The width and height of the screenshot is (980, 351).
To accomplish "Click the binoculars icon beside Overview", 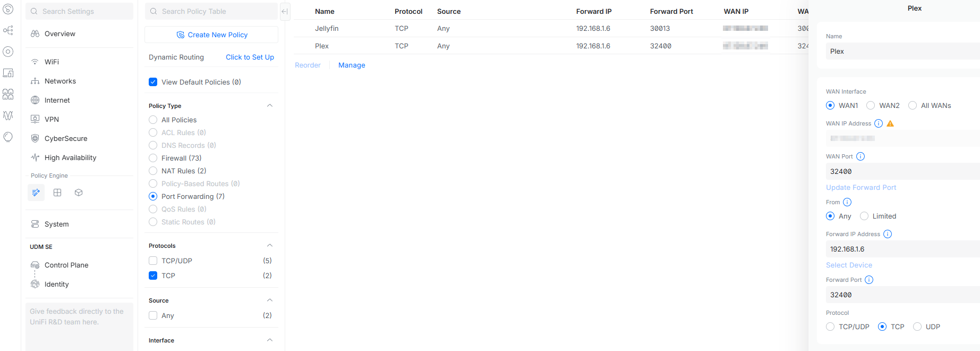I will [x=35, y=34].
